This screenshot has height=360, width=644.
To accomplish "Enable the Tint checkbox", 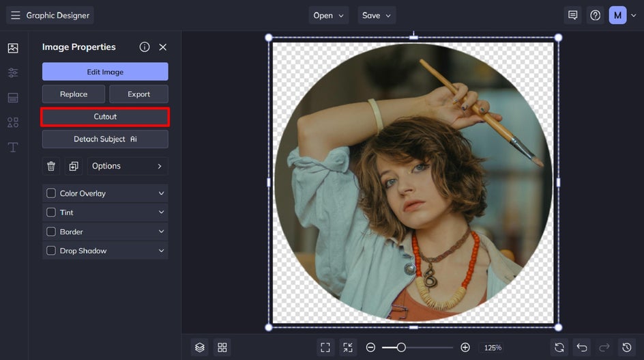I will pyautogui.click(x=51, y=212).
